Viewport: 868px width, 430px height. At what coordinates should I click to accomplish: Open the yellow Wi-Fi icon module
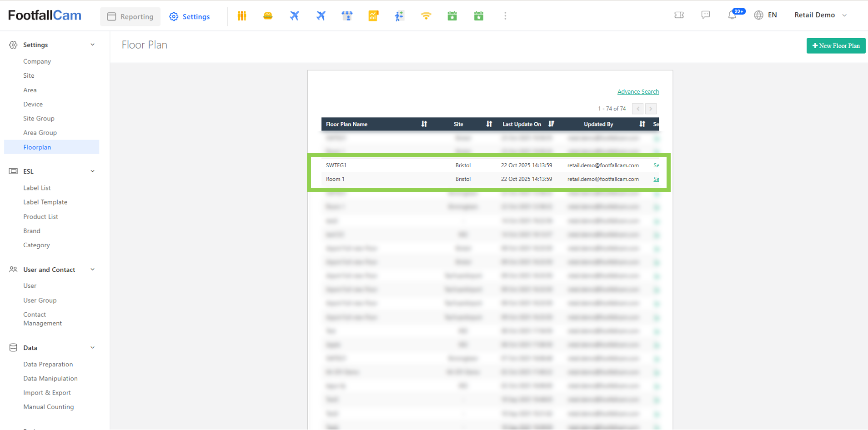pos(426,16)
